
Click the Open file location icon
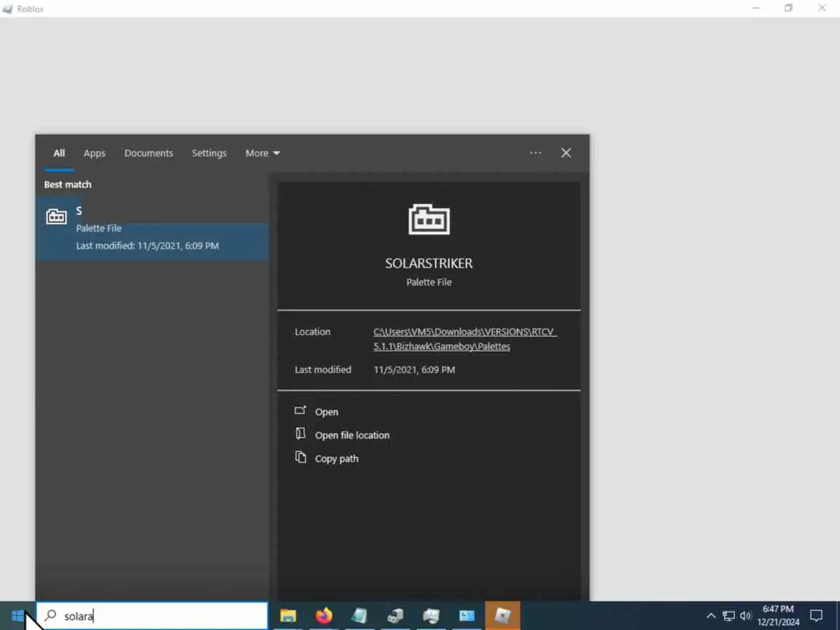pos(300,434)
